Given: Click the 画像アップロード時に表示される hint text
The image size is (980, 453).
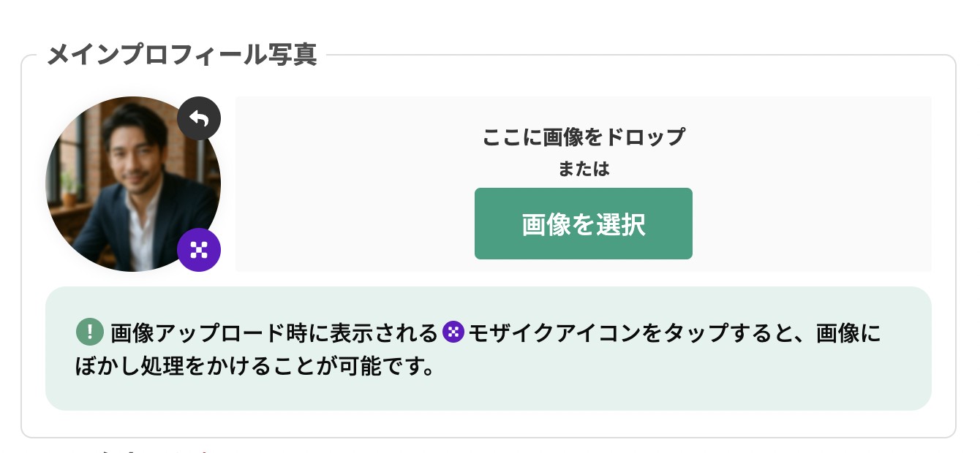Looking at the screenshot, I should 274,334.
